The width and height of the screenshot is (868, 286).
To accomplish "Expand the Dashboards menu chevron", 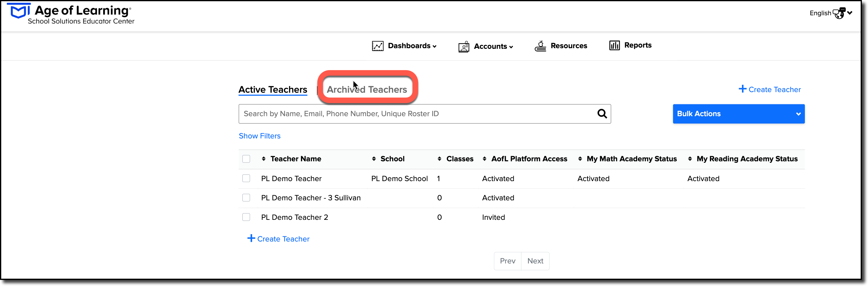I will [434, 46].
